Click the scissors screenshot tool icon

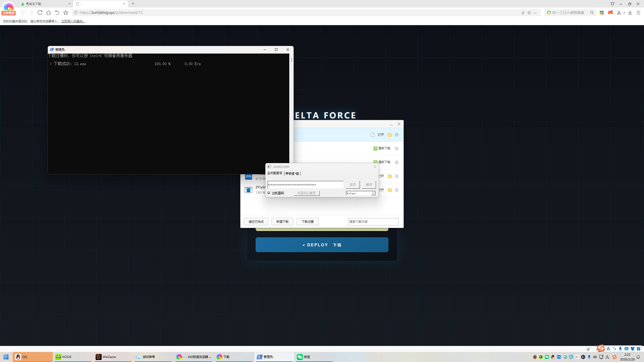619,13
